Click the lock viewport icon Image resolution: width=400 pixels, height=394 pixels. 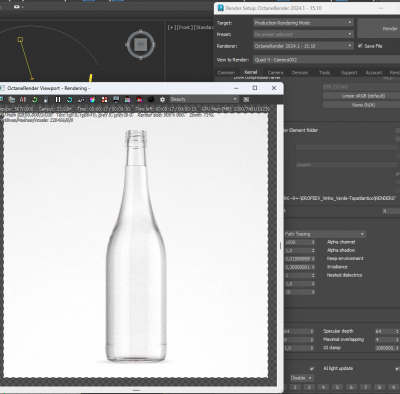(46, 99)
